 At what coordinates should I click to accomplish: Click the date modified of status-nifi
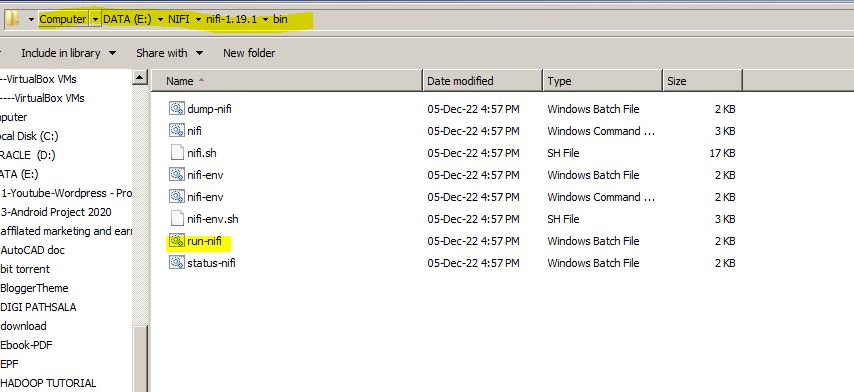(x=473, y=263)
